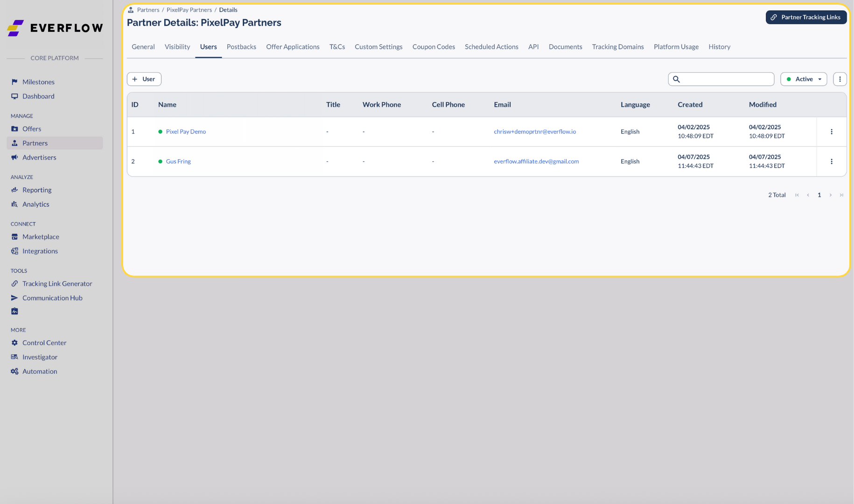Image resolution: width=854 pixels, height=504 pixels.
Task: Open the Gus Fring user link
Action: (x=178, y=161)
